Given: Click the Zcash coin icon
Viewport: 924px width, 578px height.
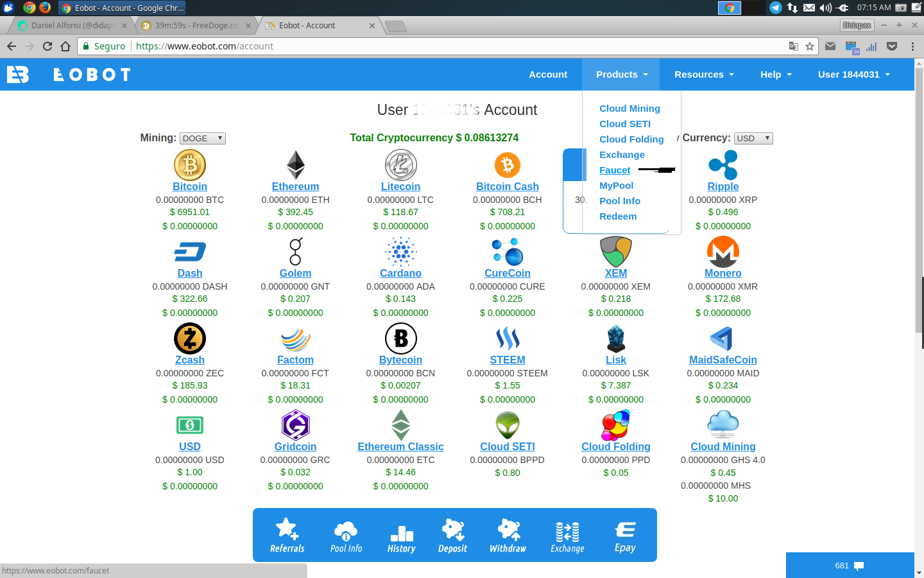Looking at the screenshot, I should pyautogui.click(x=190, y=338).
